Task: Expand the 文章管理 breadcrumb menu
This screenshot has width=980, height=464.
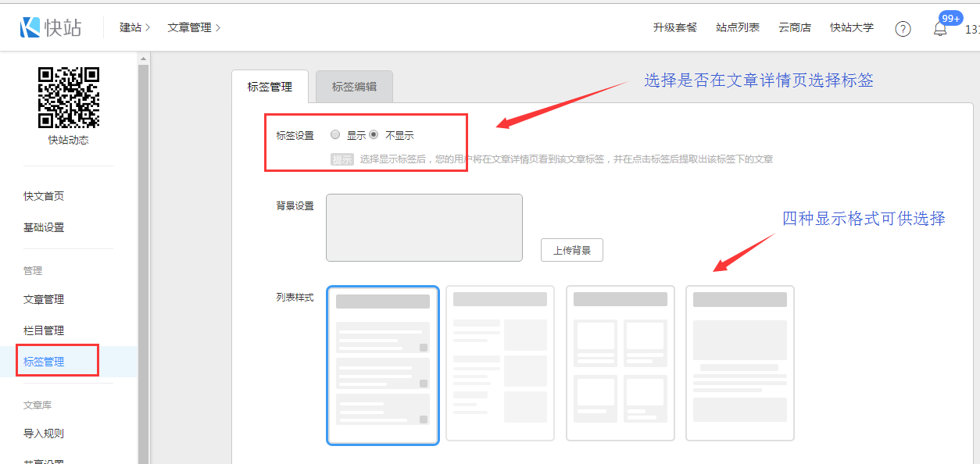Action: coord(194,27)
